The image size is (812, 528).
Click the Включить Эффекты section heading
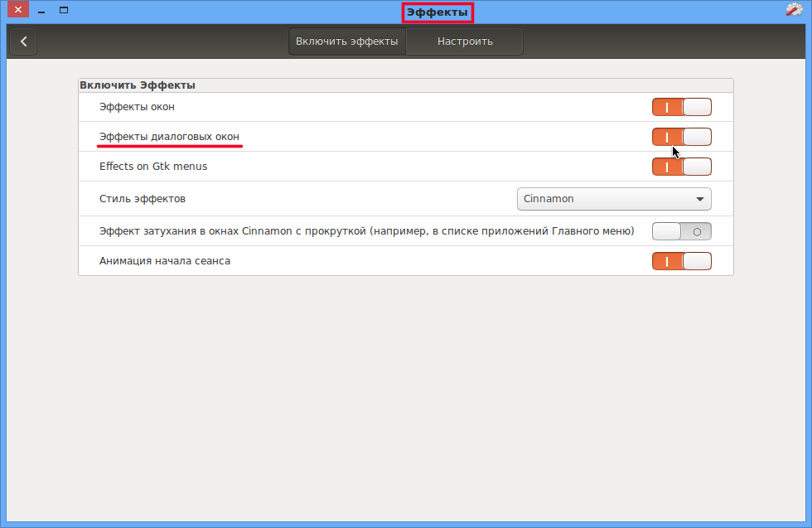(138, 85)
